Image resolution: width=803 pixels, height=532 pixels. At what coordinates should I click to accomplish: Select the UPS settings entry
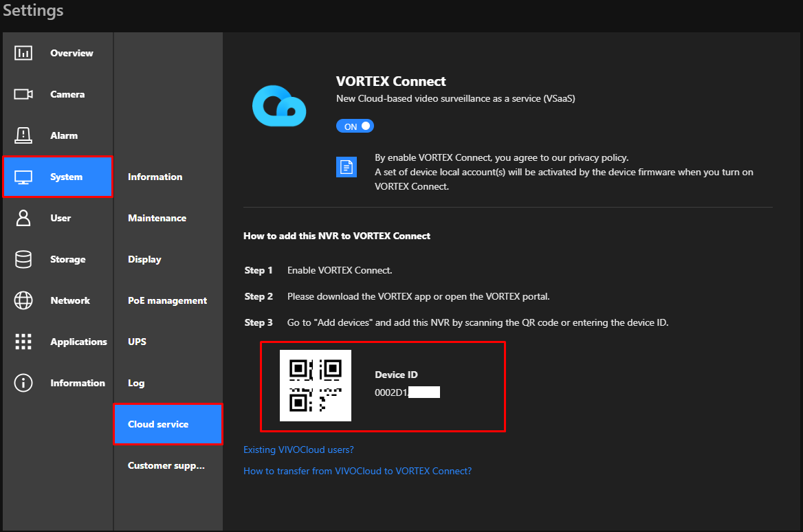(x=136, y=342)
